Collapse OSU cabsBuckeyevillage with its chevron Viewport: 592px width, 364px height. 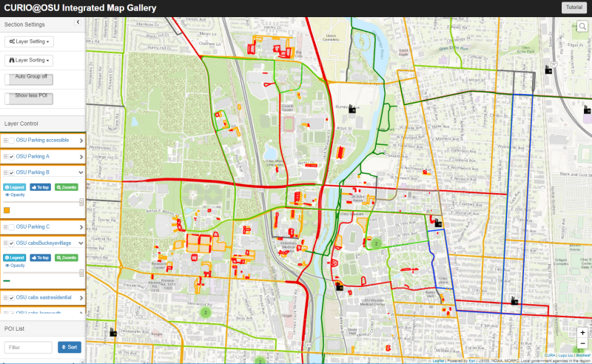pyautogui.click(x=81, y=243)
